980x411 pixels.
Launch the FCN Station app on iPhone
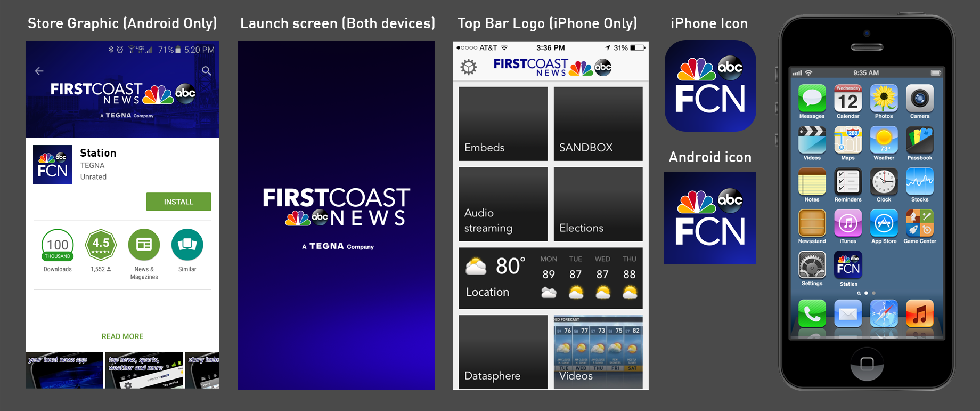pyautogui.click(x=848, y=265)
